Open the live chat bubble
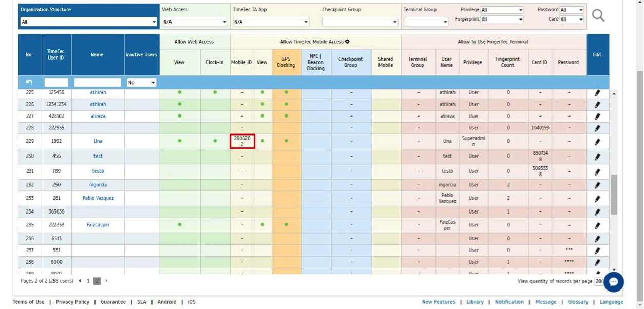 (613, 281)
